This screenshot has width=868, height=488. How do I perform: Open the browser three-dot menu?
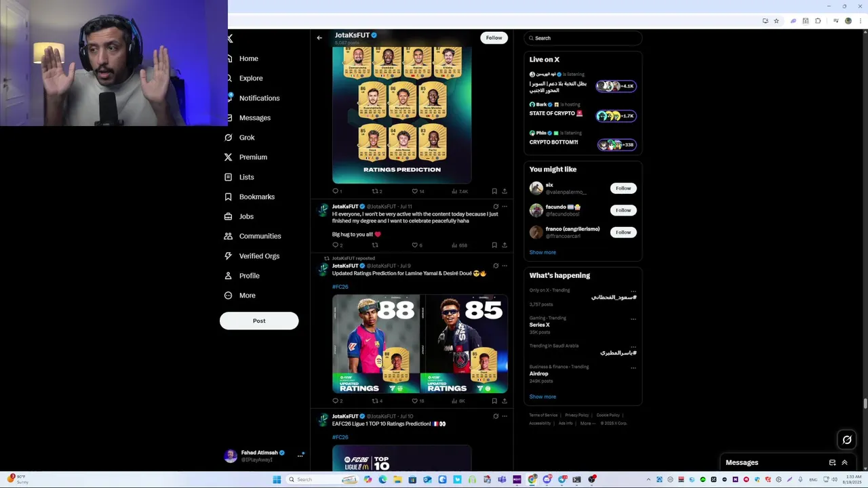[x=860, y=21]
